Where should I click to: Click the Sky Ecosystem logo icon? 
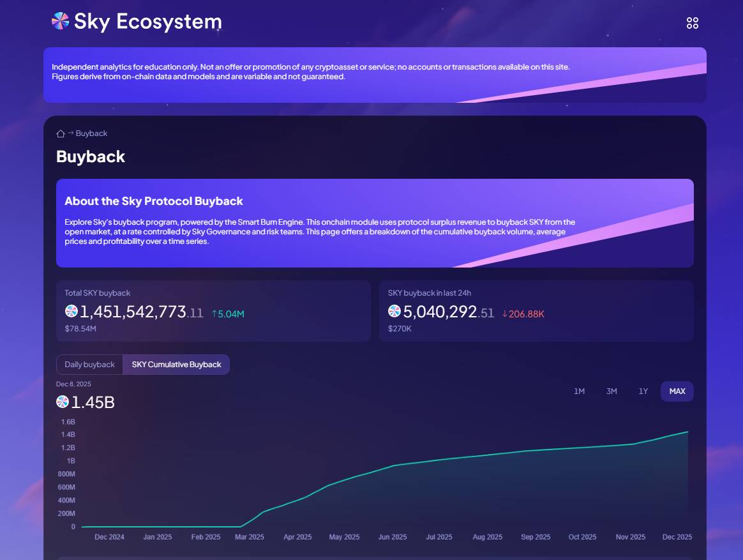click(x=60, y=21)
